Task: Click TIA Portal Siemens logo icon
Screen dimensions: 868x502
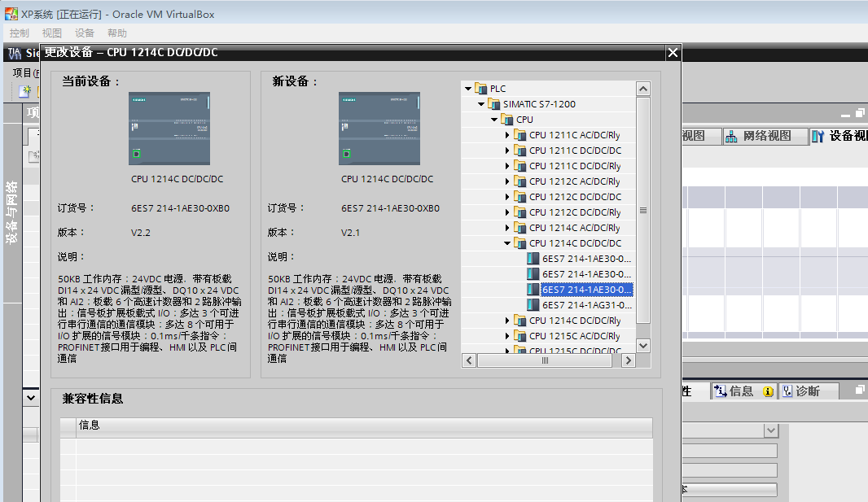Action: click(x=15, y=53)
